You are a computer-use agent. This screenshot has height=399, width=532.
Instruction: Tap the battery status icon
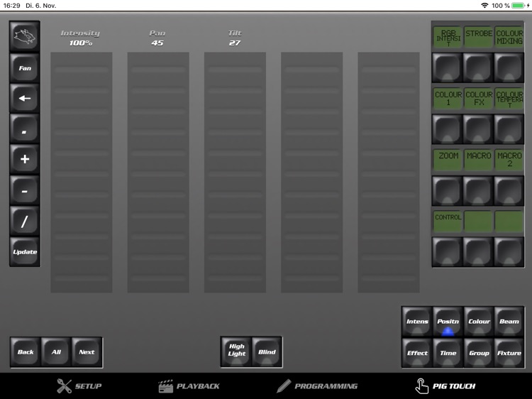(x=518, y=6)
